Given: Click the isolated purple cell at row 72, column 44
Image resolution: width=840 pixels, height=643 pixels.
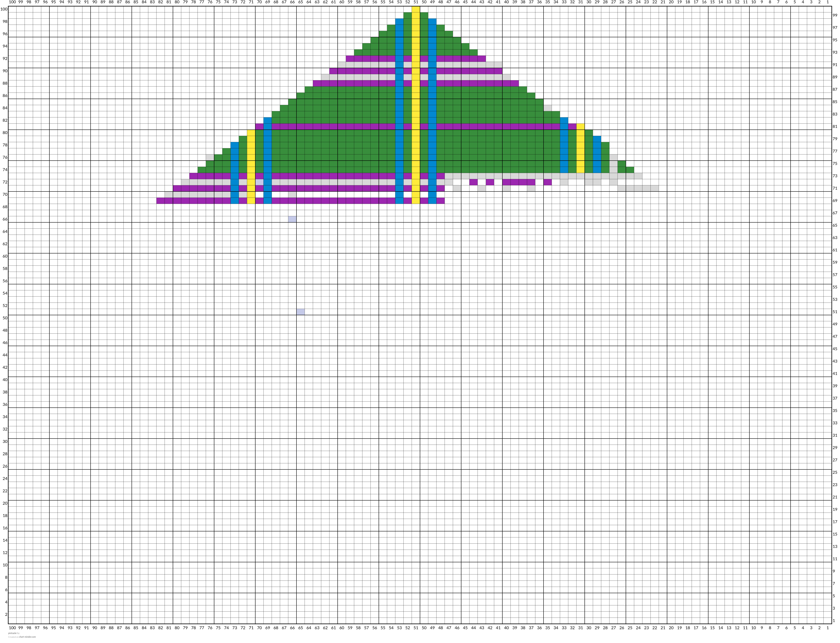Looking at the screenshot, I should click(473, 182).
